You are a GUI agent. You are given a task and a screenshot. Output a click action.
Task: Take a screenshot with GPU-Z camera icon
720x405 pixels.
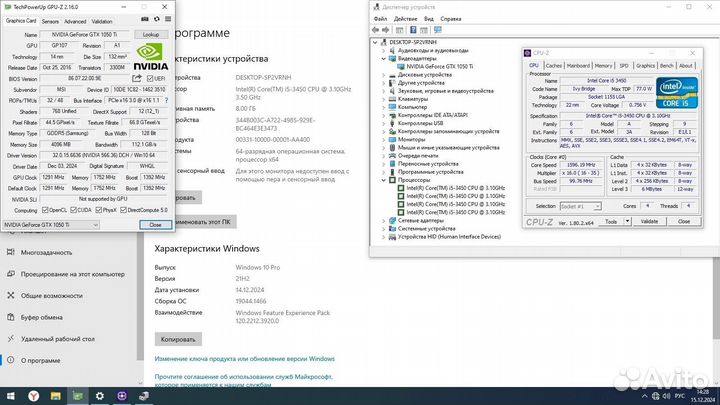(145, 19)
